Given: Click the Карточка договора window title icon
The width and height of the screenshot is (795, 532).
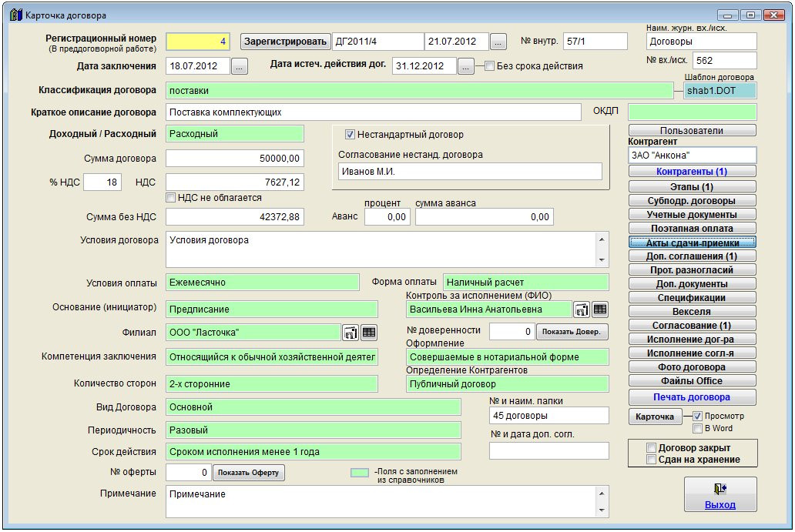Looking at the screenshot, I should click(16, 15).
